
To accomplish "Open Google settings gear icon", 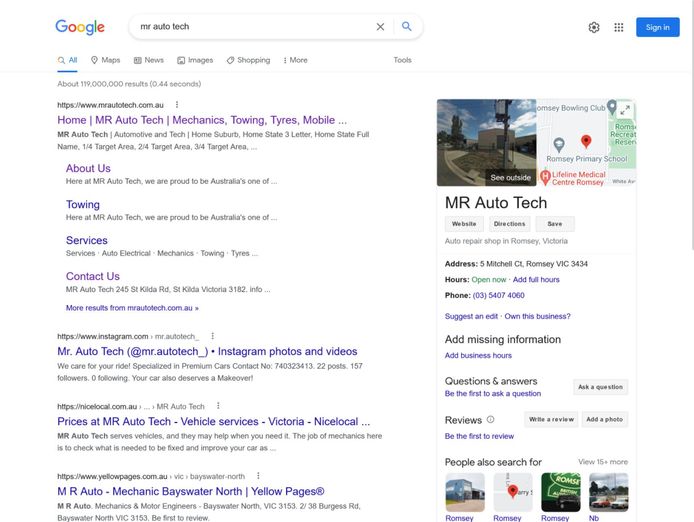I will coord(594,27).
